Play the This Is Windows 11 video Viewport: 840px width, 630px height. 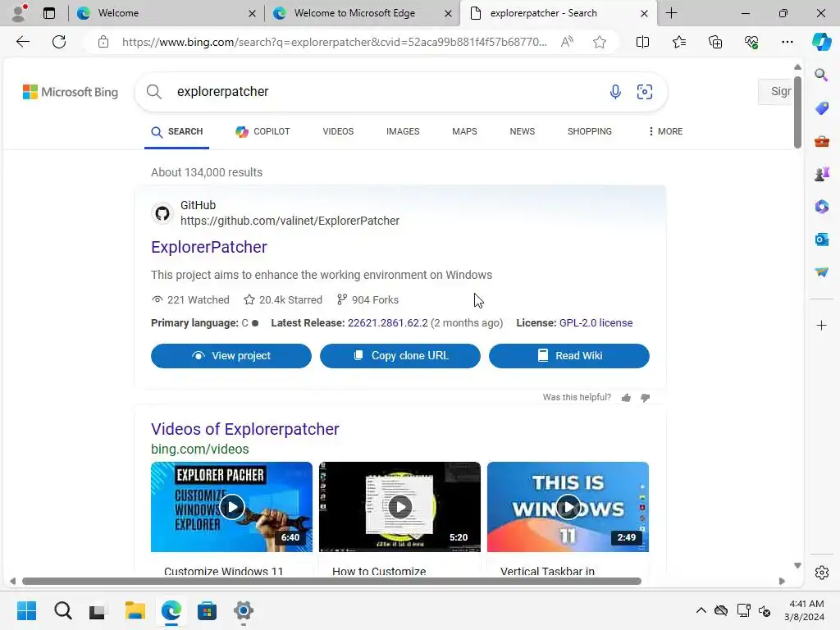click(568, 507)
